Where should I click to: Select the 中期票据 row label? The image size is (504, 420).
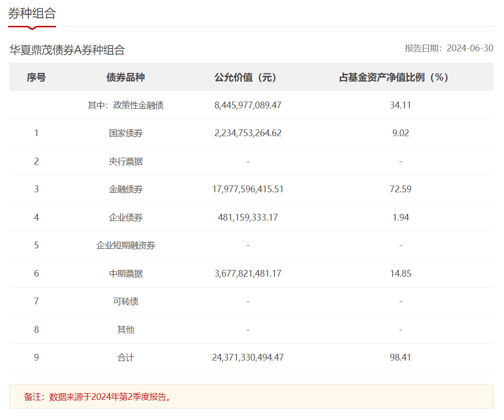click(126, 274)
